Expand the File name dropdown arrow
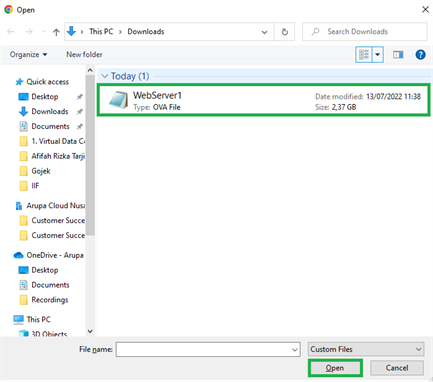Image resolution: width=433 pixels, height=382 pixels. pos(295,350)
